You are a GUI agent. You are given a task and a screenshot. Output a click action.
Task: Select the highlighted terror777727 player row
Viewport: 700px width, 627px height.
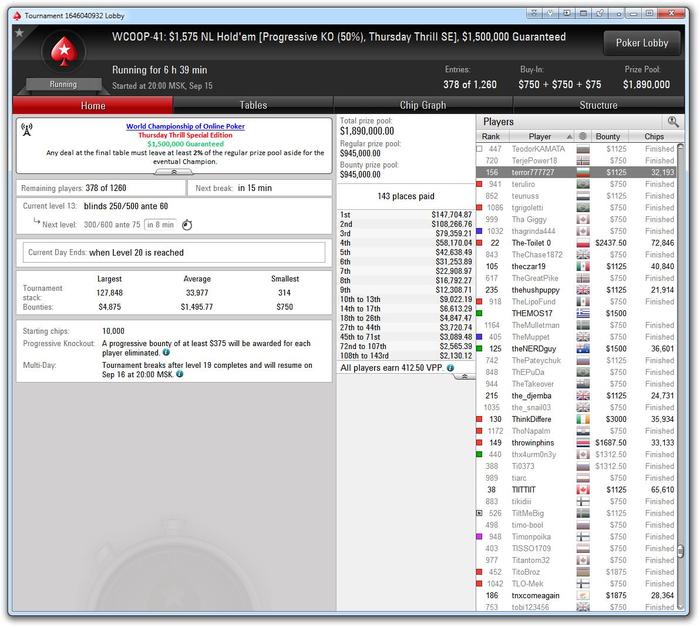click(576, 172)
